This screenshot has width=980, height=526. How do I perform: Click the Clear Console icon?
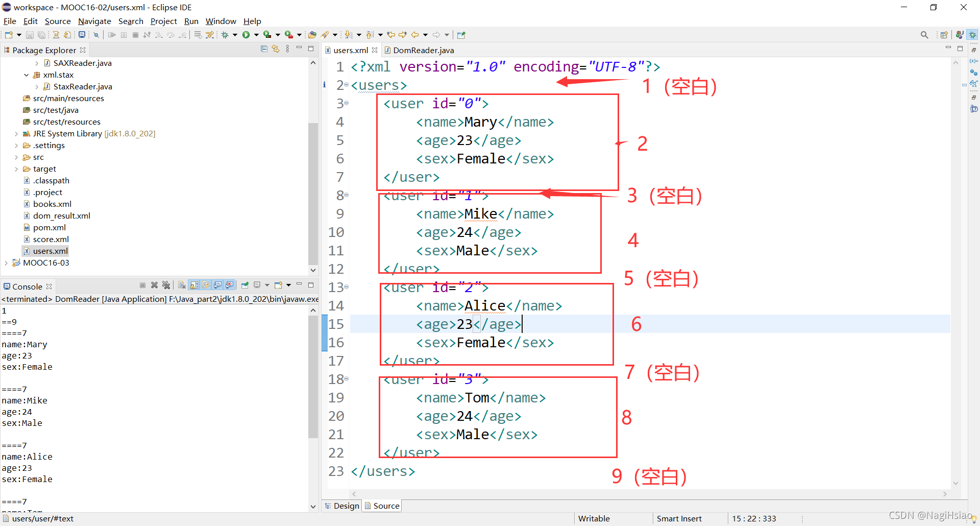click(182, 285)
